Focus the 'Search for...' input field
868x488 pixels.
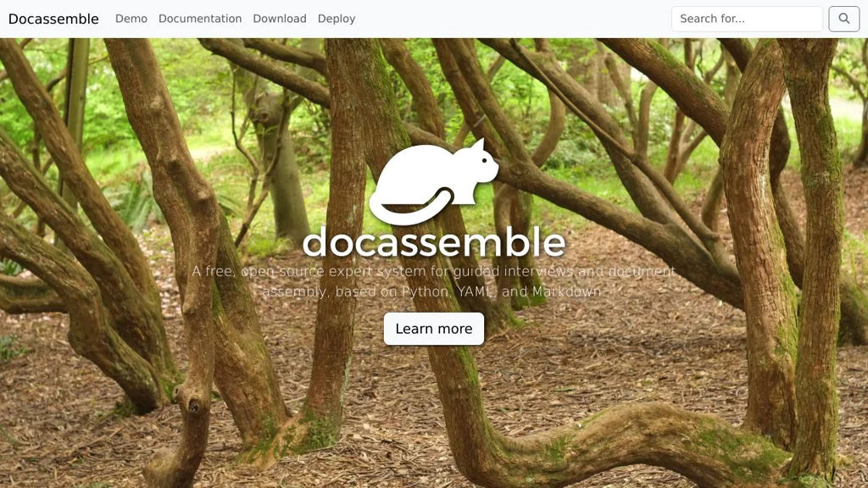pos(747,19)
